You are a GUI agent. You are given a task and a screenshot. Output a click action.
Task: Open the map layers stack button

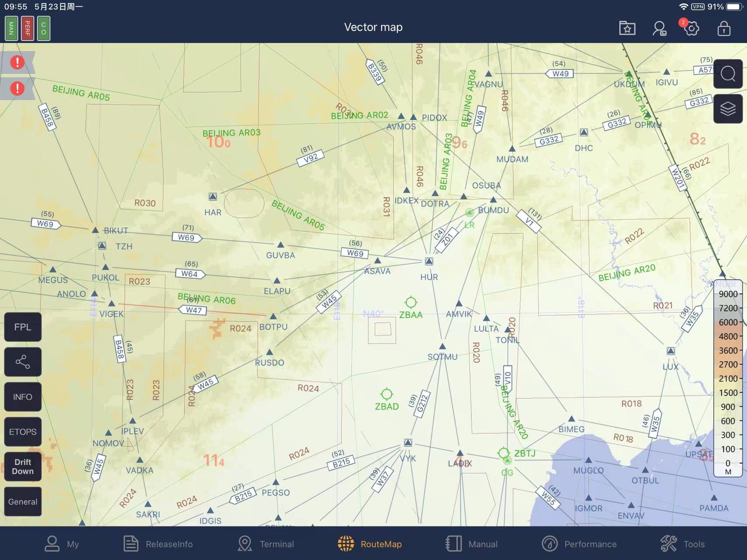[728, 109]
